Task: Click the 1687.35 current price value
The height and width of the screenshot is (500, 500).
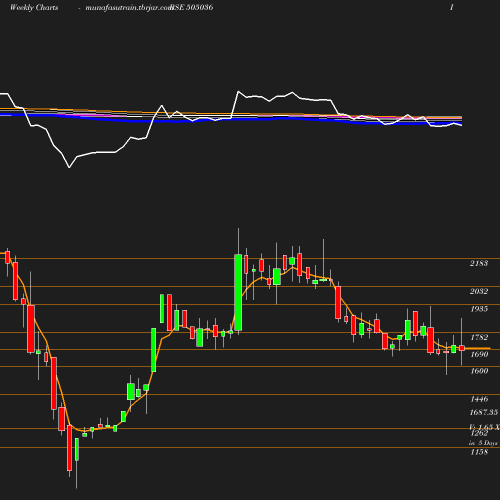Action: tap(484, 413)
